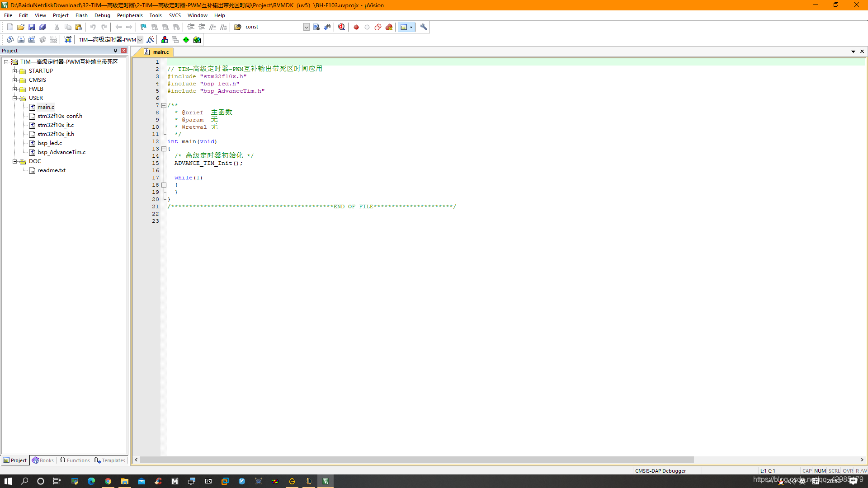
Task: Click the find text input field containing const
Action: (273, 27)
